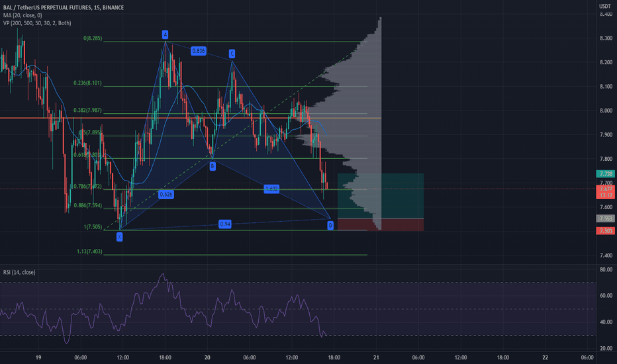Select the 1(7.505) Fibonacci level label
617x364 pixels.
[x=93, y=227]
